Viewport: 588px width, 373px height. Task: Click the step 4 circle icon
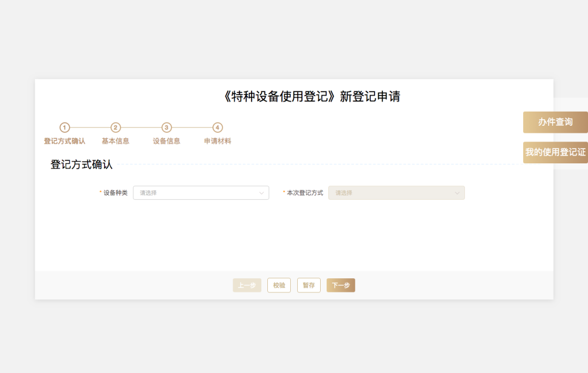pos(218,127)
